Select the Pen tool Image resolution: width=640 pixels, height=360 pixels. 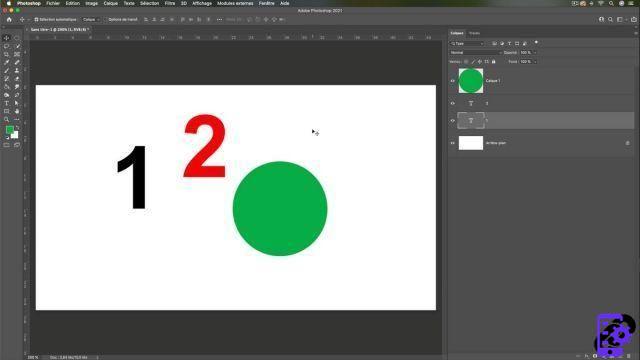(17, 95)
